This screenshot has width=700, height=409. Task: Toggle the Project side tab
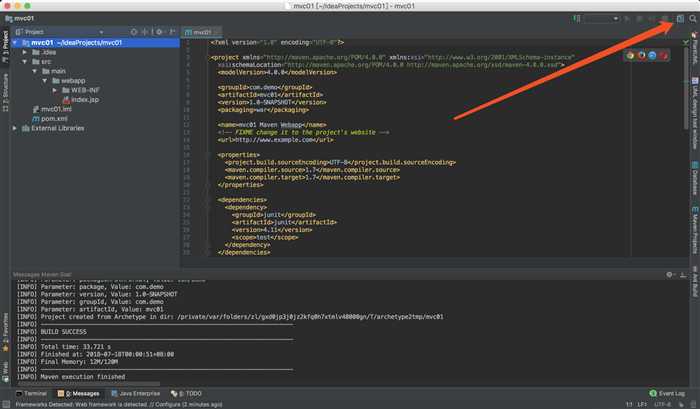pos(5,46)
